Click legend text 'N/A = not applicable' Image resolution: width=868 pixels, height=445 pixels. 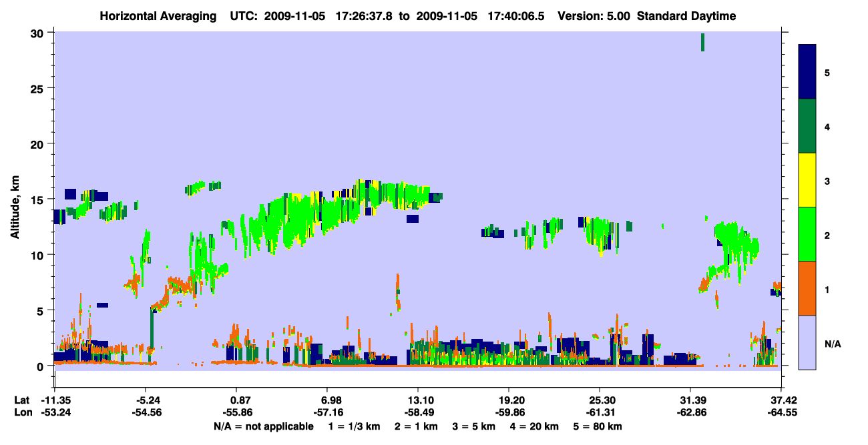263,426
